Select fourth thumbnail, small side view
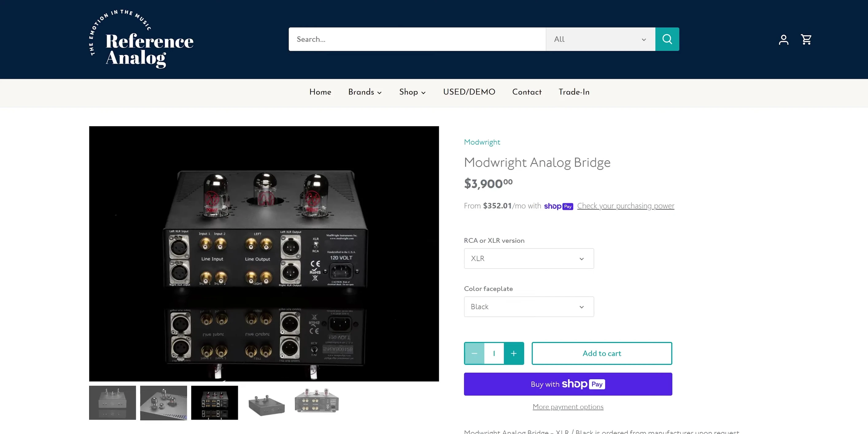The image size is (868, 434). click(266, 403)
